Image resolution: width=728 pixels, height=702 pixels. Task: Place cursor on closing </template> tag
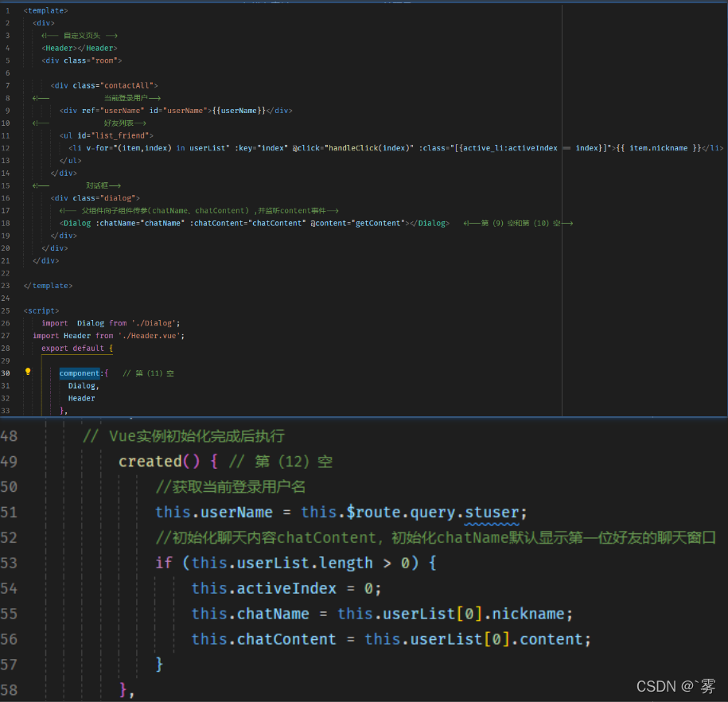(49, 285)
